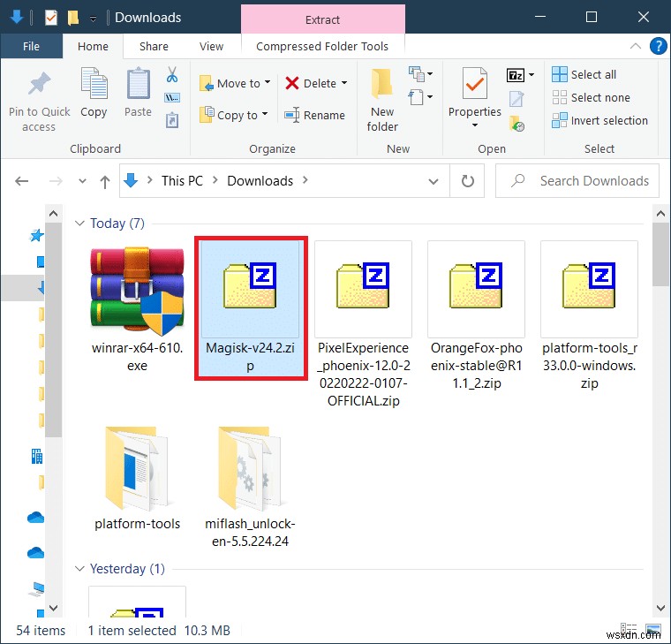Customize Quick Access Toolbar dropdown

(x=93, y=19)
